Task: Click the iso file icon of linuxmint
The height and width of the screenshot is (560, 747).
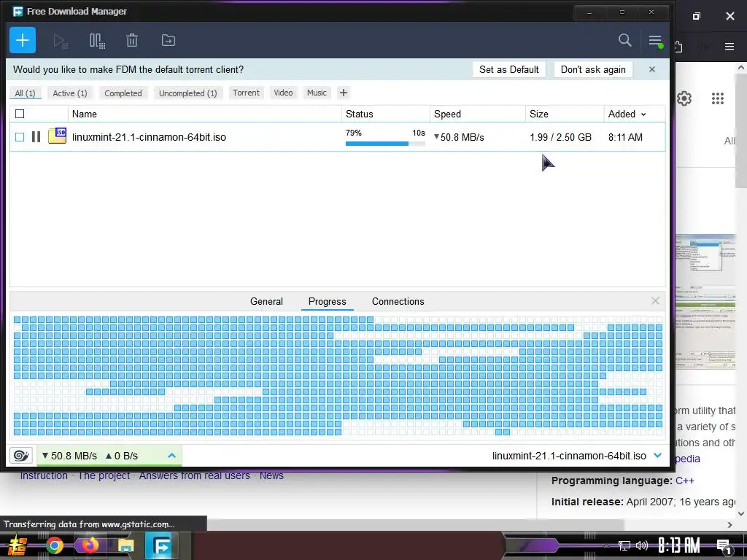Action: click(x=57, y=136)
